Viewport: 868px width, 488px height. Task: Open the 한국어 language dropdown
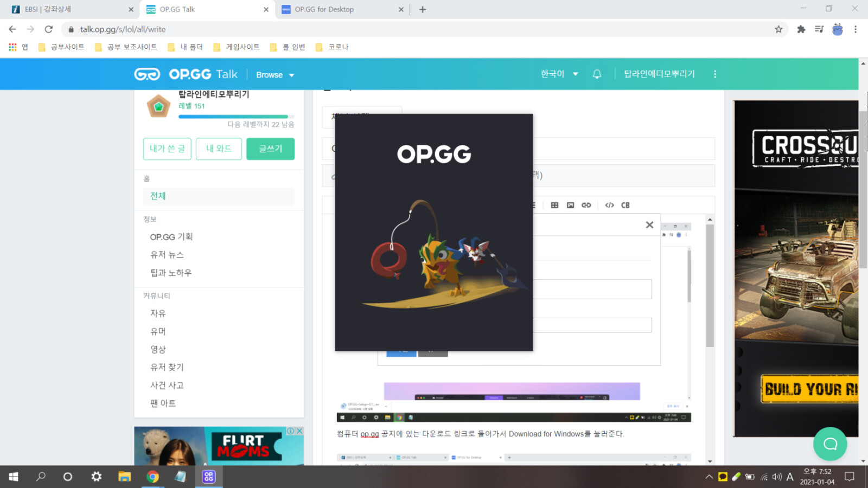tap(558, 74)
